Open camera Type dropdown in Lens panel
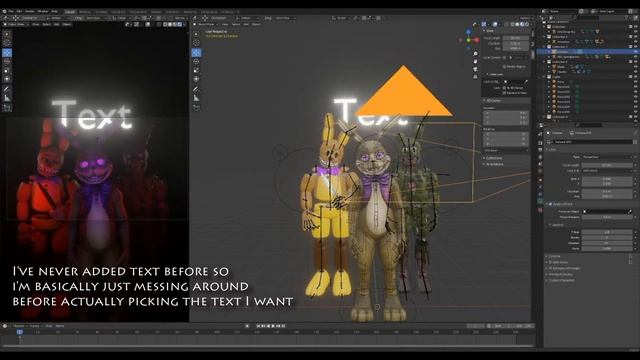Image resolution: width=640 pixels, height=360 pixels. coord(607,157)
